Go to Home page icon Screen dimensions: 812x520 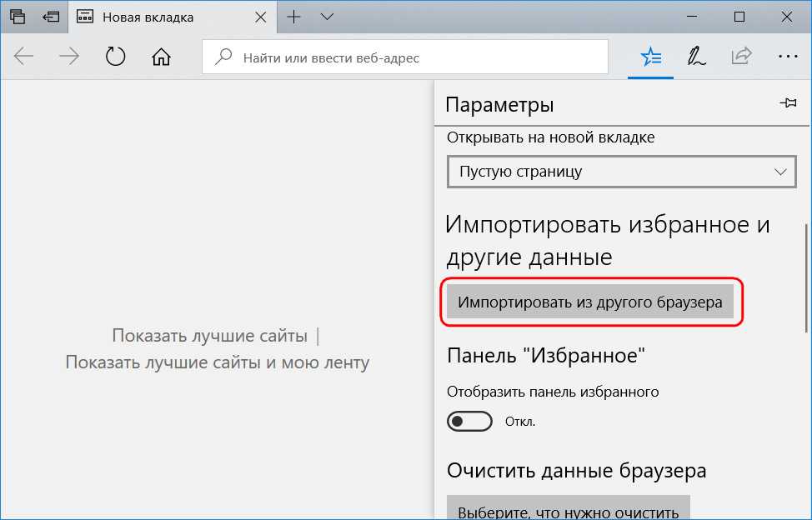click(161, 57)
